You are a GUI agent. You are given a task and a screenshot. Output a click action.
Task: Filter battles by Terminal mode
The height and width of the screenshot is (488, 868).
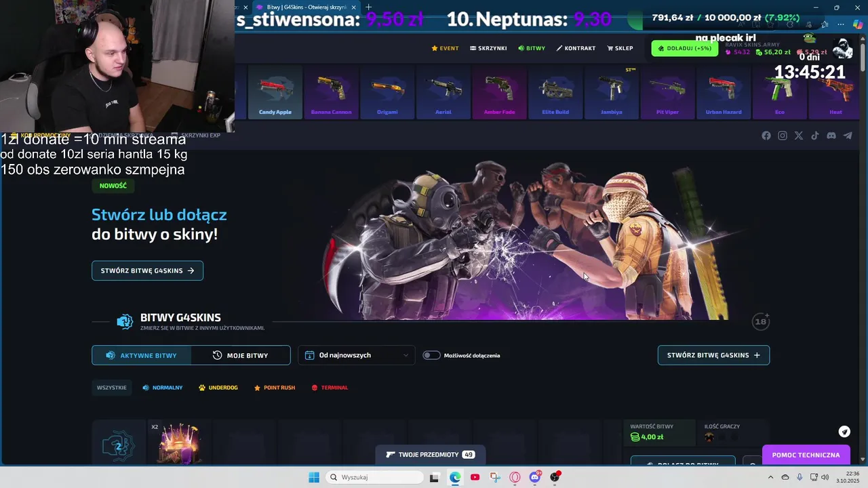(330, 388)
